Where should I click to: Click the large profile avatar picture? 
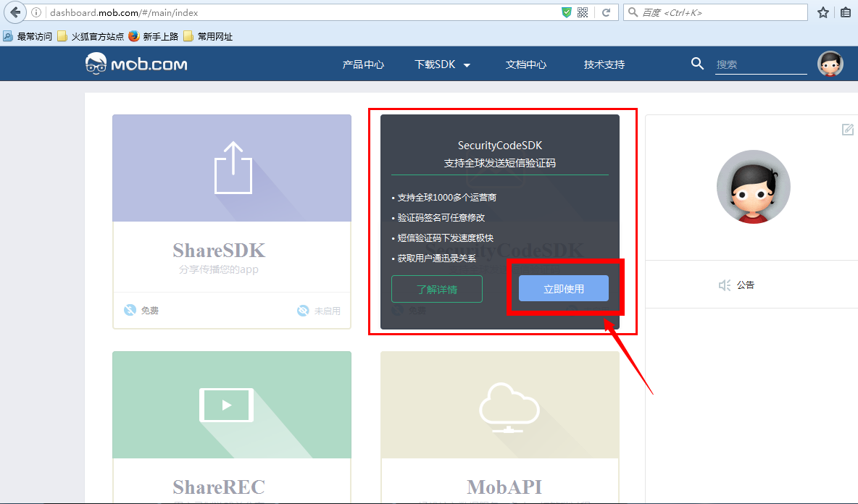(x=754, y=187)
